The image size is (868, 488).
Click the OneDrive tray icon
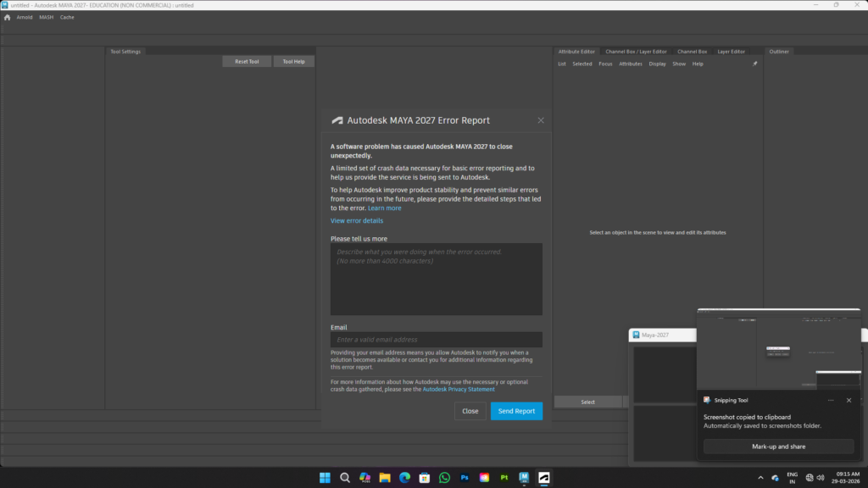(776, 478)
